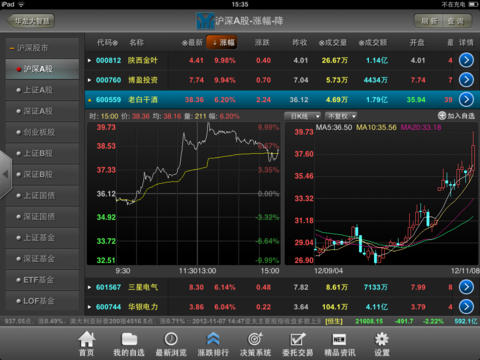Sort by 涨幅 column header
The width and height of the screenshot is (480, 360).
pyautogui.click(x=222, y=42)
